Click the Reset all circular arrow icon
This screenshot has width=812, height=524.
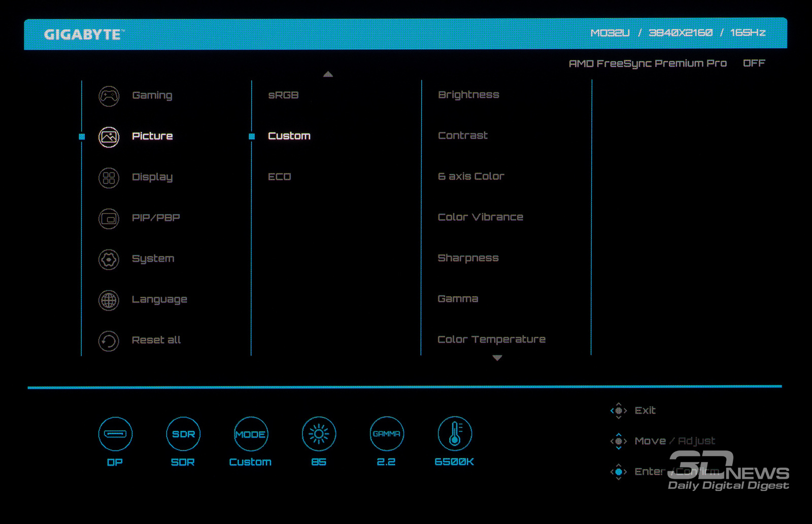(x=109, y=341)
